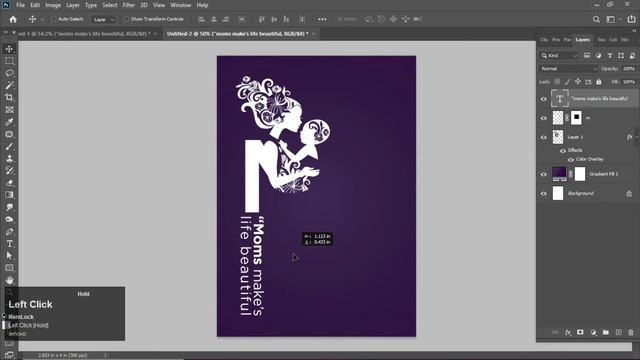The height and width of the screenshot is (360, 640).
Task: Select the Layers panel tab
Action: click(x=582, y=40)
